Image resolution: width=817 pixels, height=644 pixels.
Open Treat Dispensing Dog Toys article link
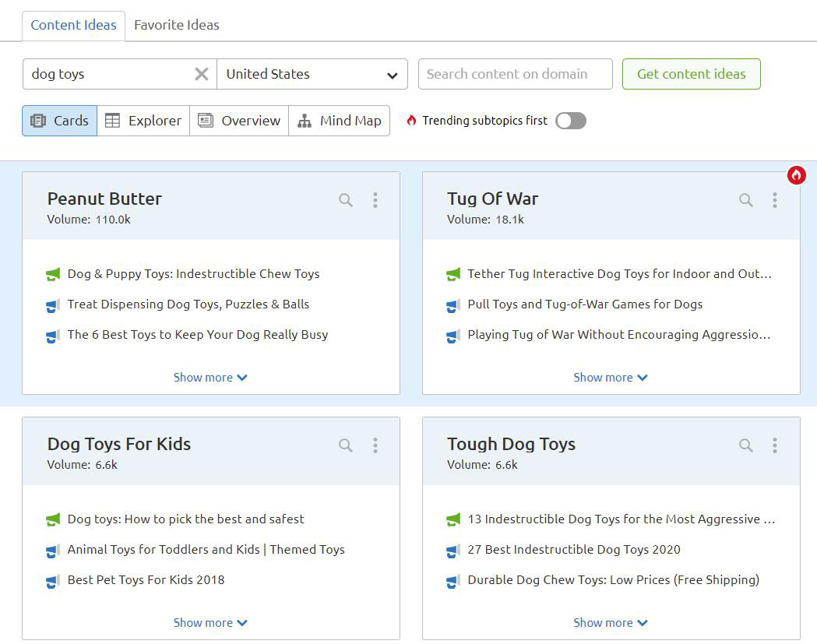click(188, 304)
